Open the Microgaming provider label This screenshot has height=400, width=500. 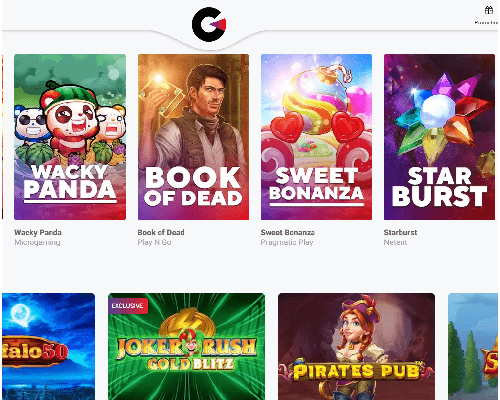pyautogui.click(x=37, y=242)
